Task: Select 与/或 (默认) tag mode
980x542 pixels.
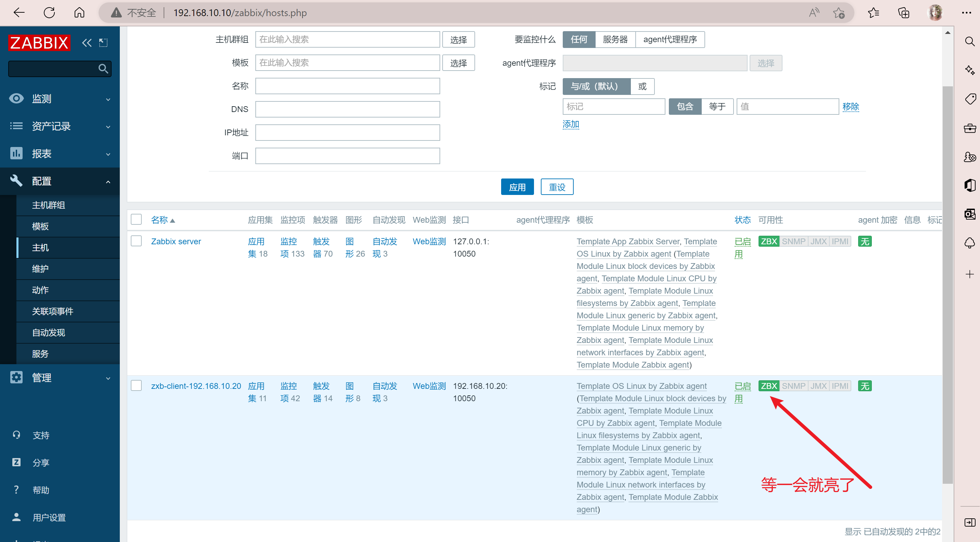Action: click(x=596, y=86)
